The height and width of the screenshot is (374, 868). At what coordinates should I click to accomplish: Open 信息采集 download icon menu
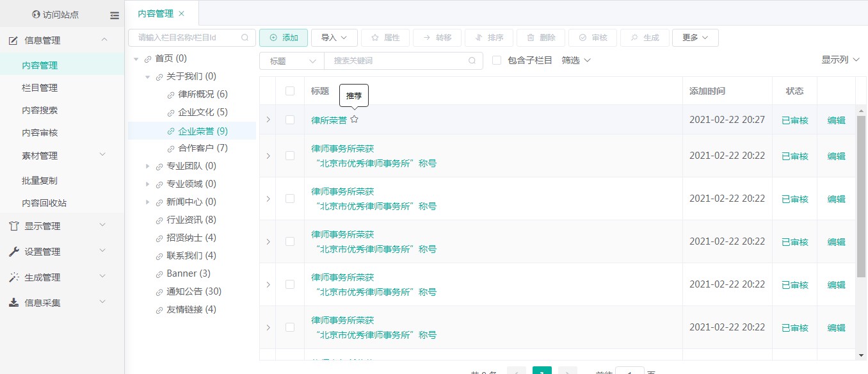[x=13, y=303]
